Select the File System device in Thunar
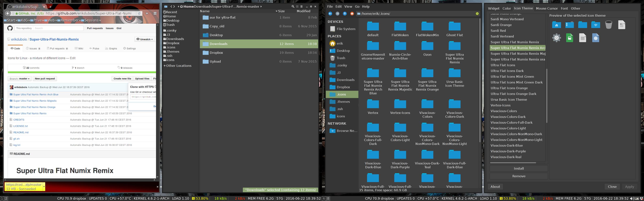The image size is (644, 201). (x=342, y=29)
